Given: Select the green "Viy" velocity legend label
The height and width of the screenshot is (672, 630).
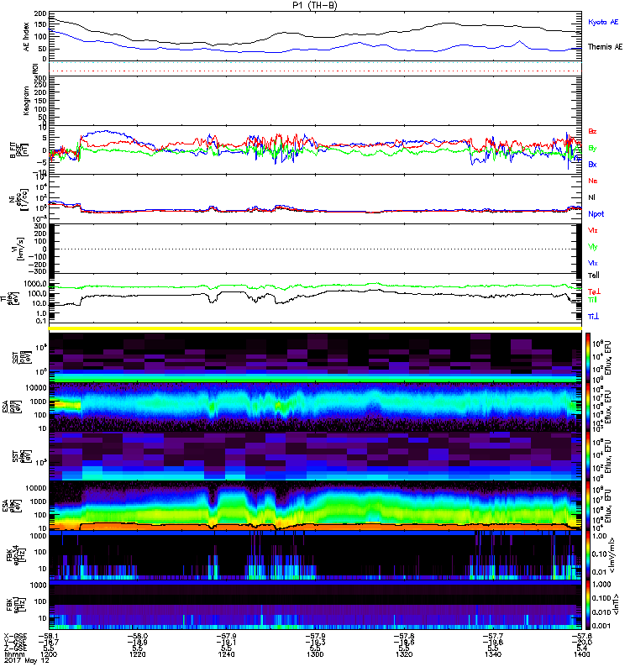Looking at the screenshot, I should 592,247.
